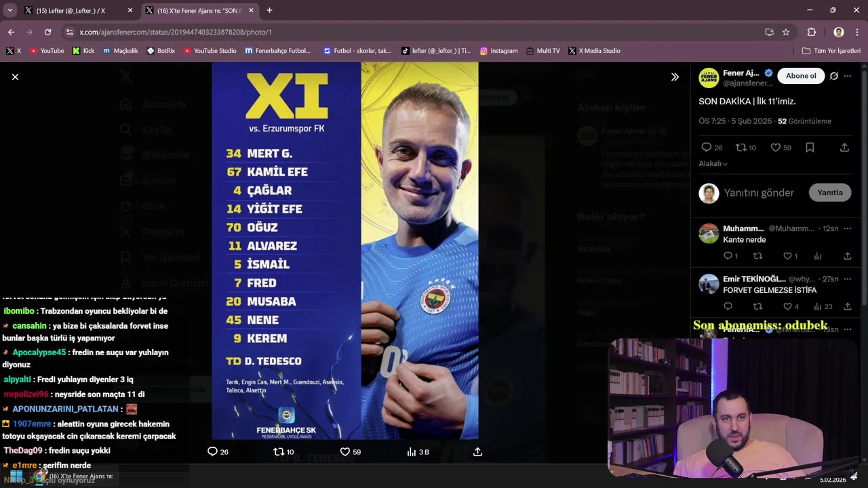The height and width of the screenshot is (488, 868).
Task: Repost the FORVET GELMEZSE İSTİFA comment
Action: [757, 306]
